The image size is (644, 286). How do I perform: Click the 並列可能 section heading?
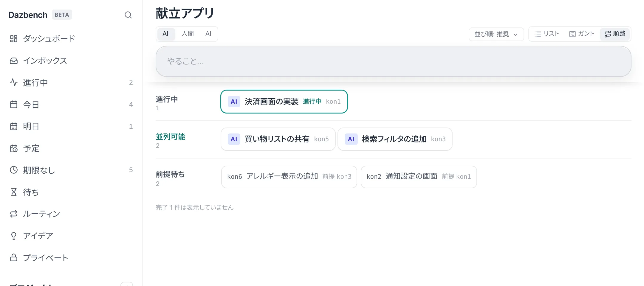coord(171,137)
